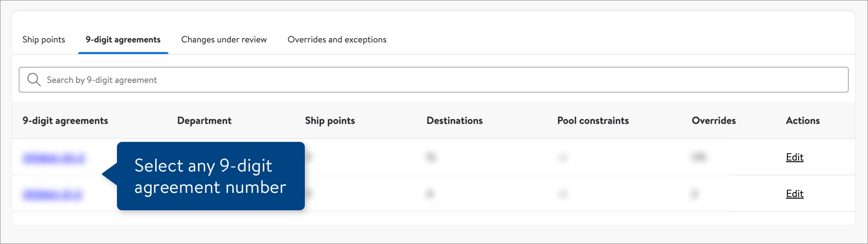Open Overrides and exceptions tab
This screenshot has height=244, width=868.
pyautogui.click(x=337, y=40)
